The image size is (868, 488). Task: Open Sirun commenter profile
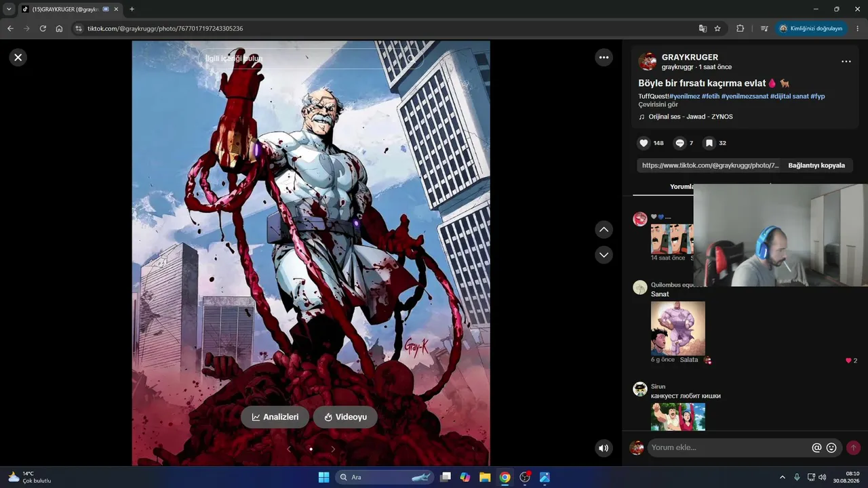pos(658,386)
